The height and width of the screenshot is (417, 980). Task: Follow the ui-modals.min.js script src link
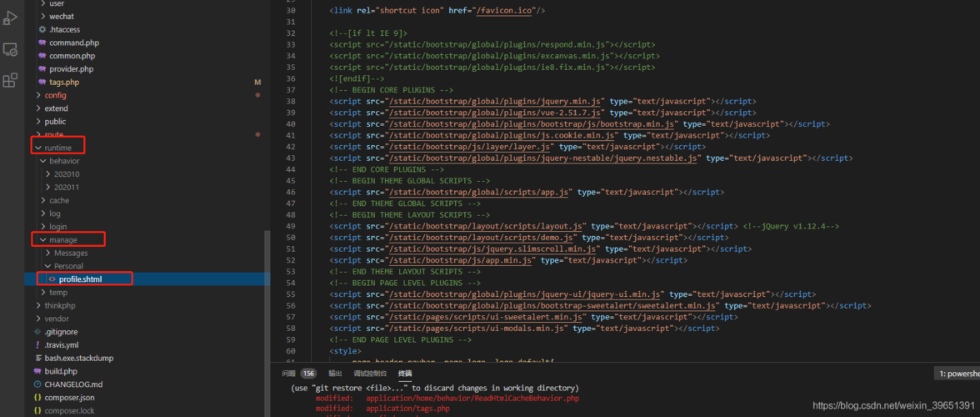click(477, 328)
